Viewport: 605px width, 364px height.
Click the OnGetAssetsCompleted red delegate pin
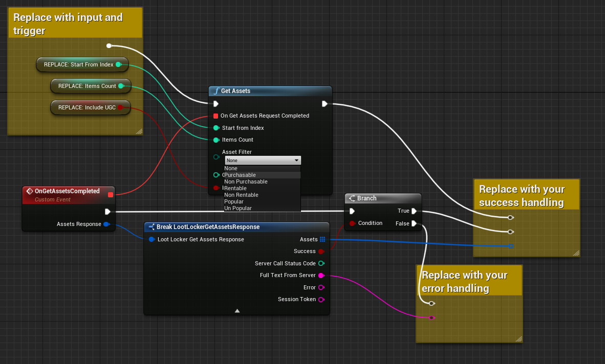(x=110, y=194)
